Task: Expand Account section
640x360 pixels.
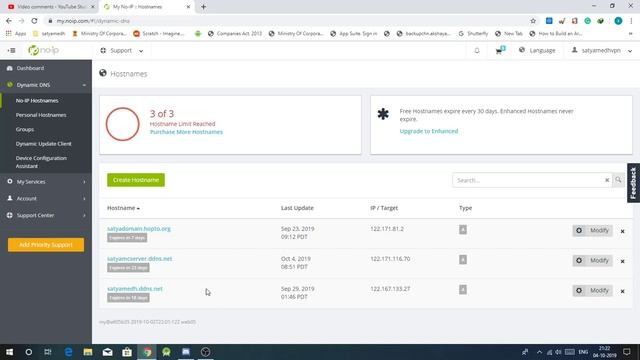Action: (46, 198)
